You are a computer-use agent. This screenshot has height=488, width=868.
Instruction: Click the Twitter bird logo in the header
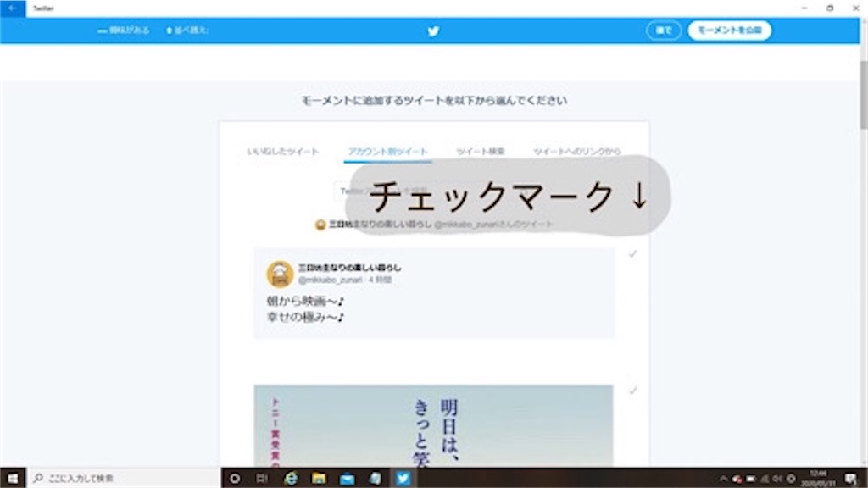pos(433,31)
